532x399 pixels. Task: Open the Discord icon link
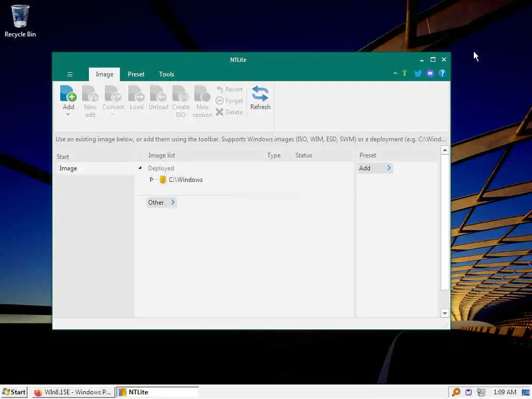click(x=430, y=73)
